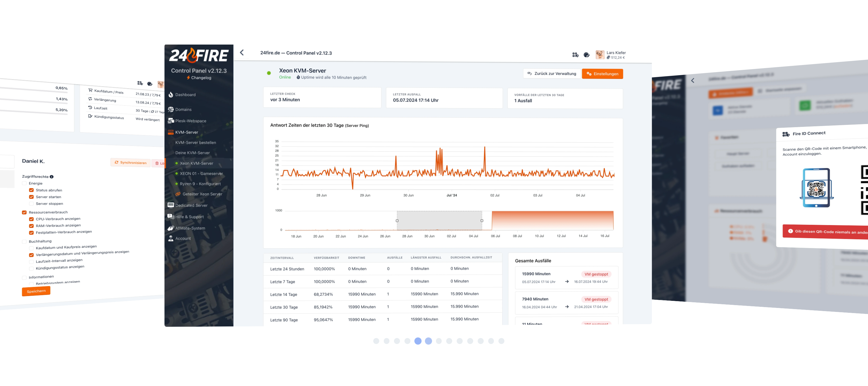Select XEON 01 - Gameserver entry
868x386 pixels.
pos(201,173)
